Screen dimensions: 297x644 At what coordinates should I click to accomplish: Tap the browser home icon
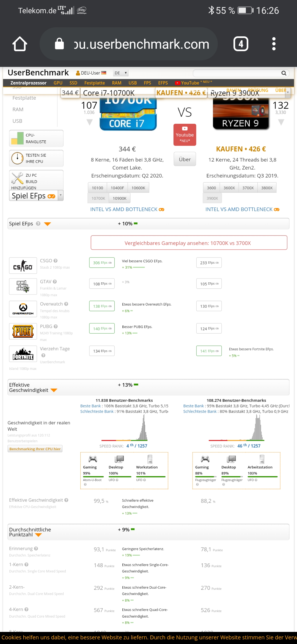tap(20, 44)
